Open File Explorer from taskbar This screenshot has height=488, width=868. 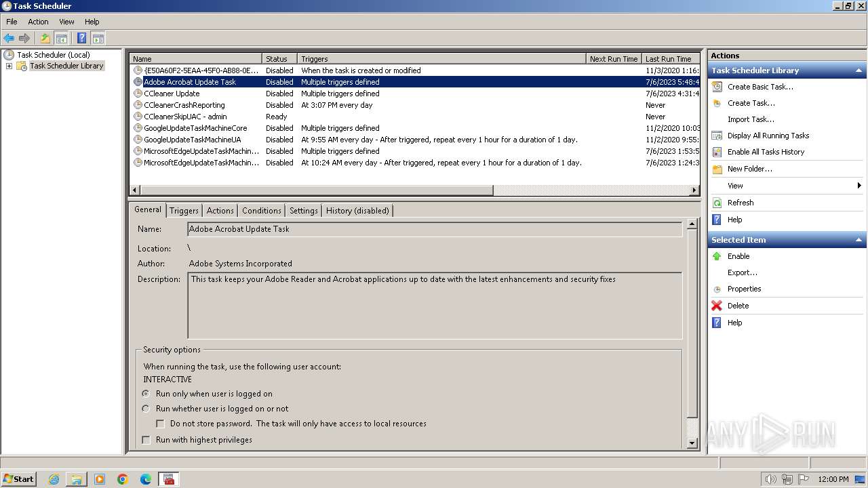pyautogui.click(x=77, y=479)
